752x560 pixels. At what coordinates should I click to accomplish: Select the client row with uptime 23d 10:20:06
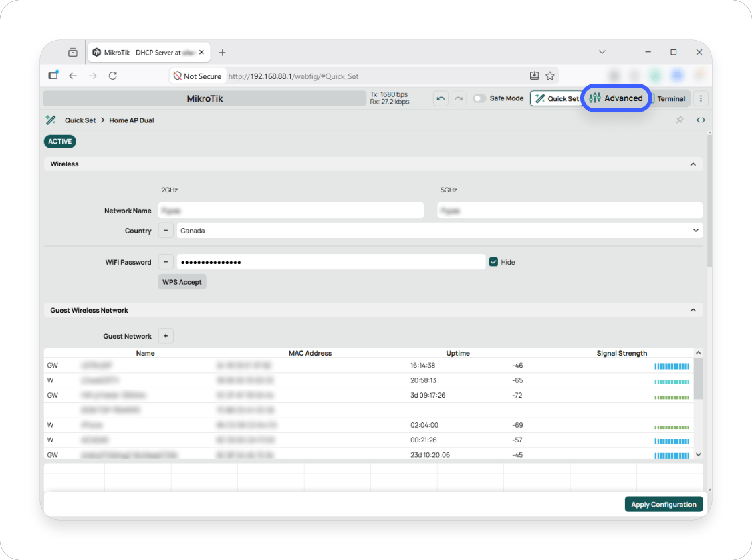[x=368, y=454]
